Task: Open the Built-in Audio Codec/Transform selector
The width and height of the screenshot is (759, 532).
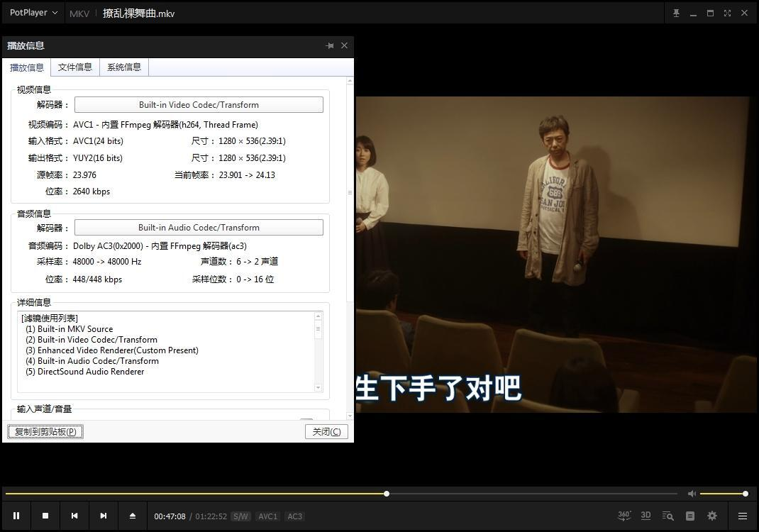Action: [x=199, y=227]
